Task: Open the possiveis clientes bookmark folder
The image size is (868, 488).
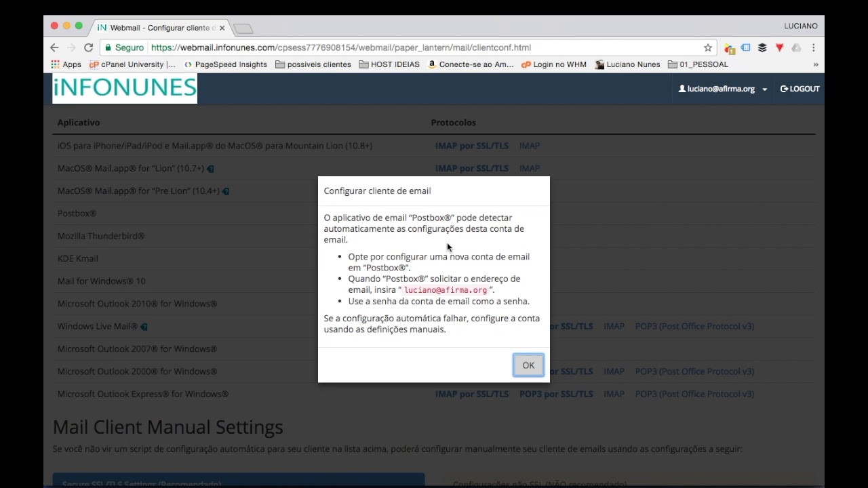Action: [313, 64]
